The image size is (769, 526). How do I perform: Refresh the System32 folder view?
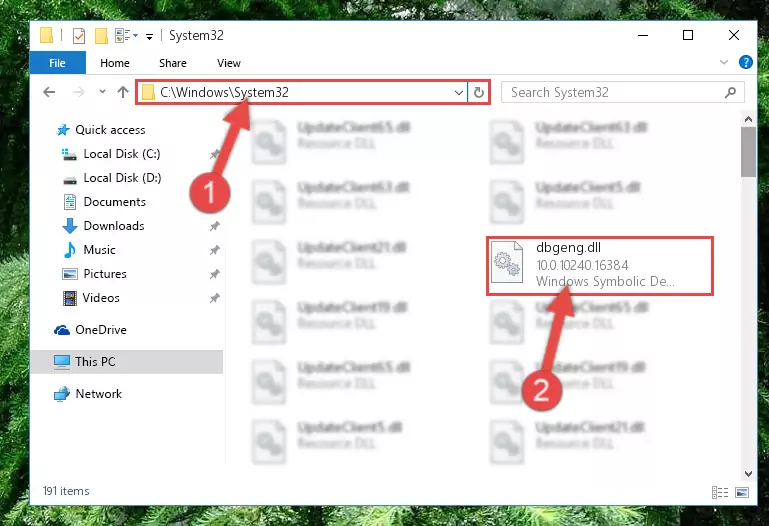click(x=479, y=92)
